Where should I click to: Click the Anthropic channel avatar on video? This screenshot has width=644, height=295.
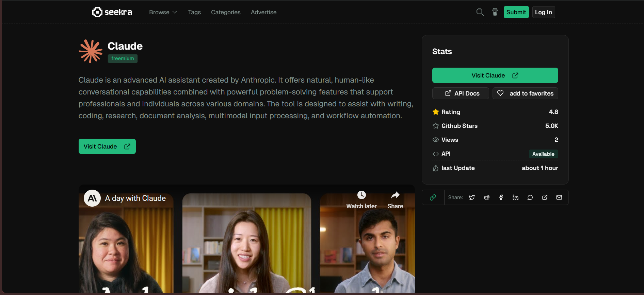92,198
